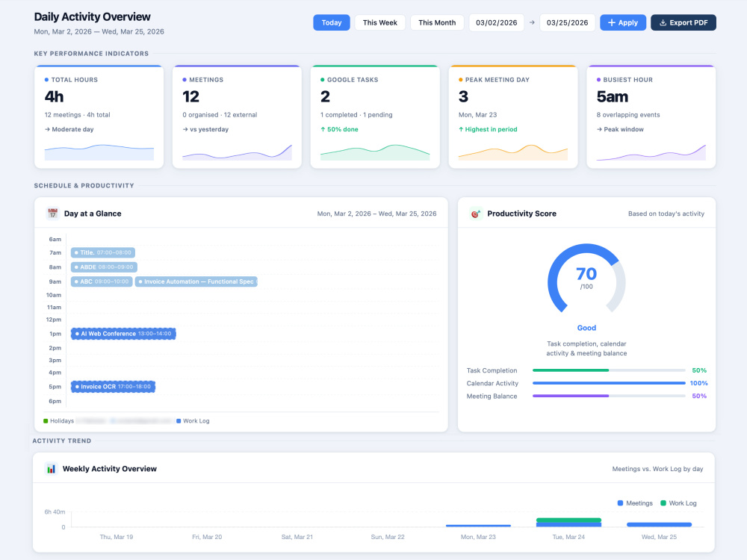The height and width of the screenshot is (560, 747).
Task: Click the Task Completion progress bar
Action: [609, 370]
